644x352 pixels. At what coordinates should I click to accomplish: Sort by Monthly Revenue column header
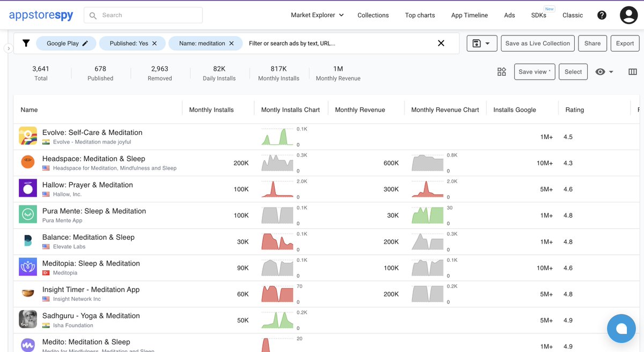pos(360,110)
